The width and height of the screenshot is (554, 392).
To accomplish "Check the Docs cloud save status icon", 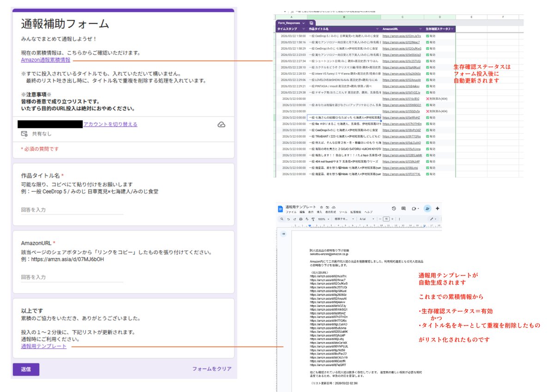I will 334,207.
